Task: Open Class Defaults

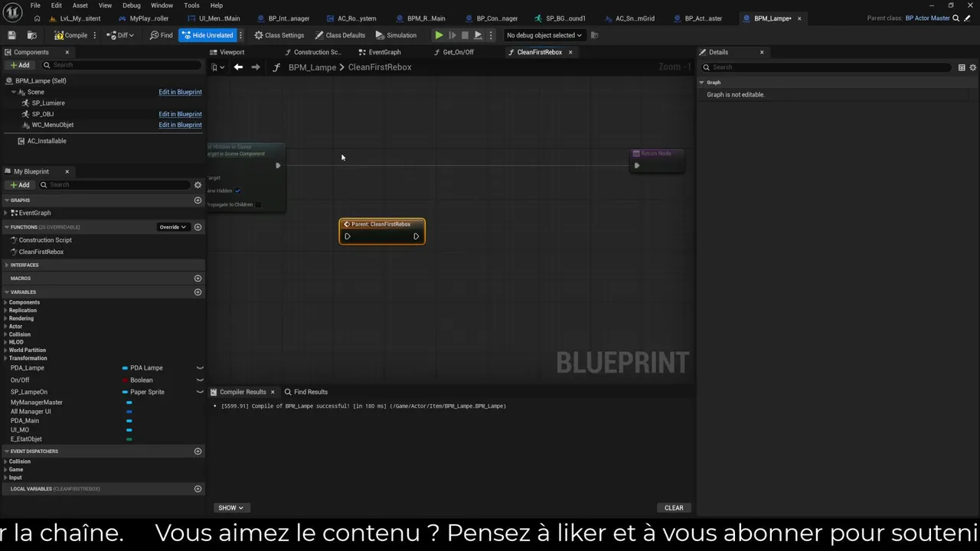Action: tap(340, 35)
